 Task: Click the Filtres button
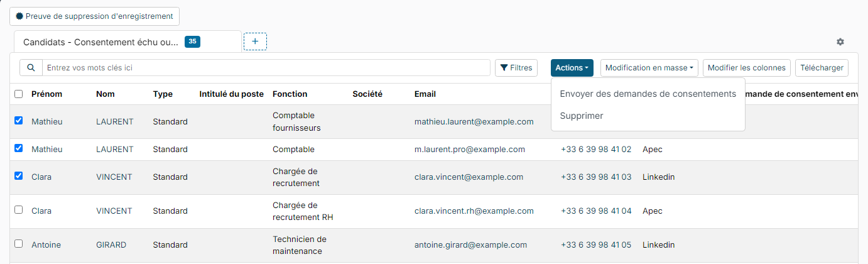click(x=516, y=68)
